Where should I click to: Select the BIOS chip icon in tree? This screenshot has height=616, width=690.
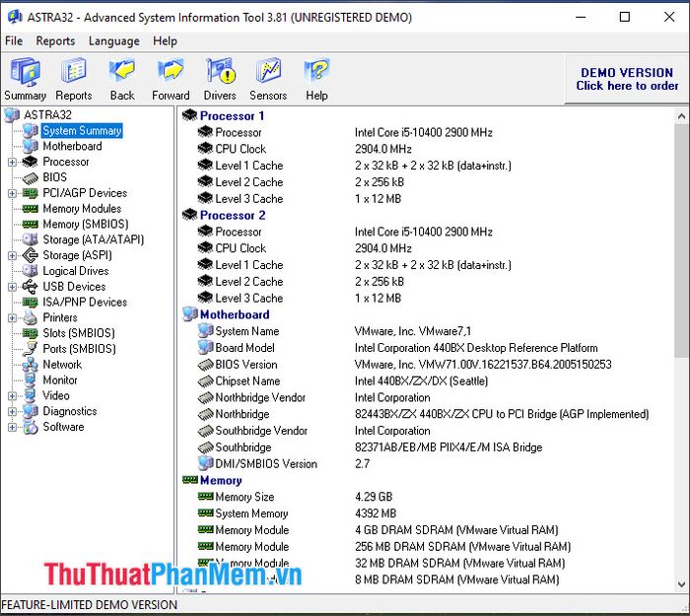coord(31,177)
